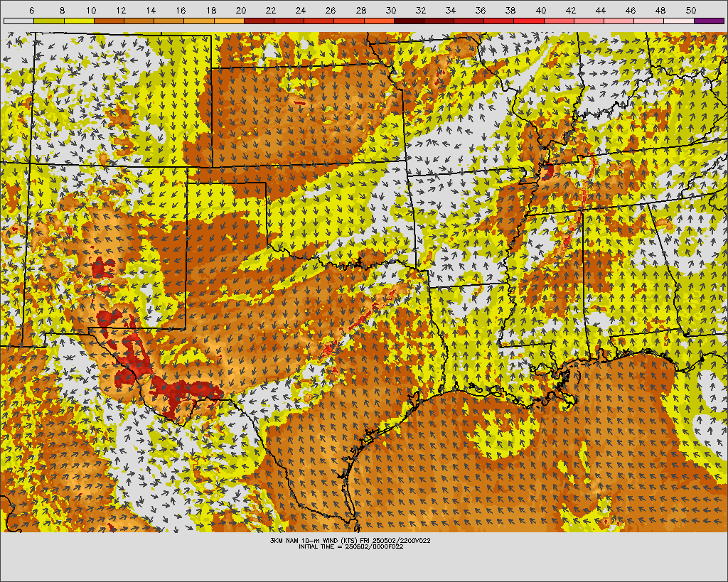The image size is (728, 582).
Task: Click the "INITIAL TIME = 250502/0000F022" caption
Action: pyautogui.click(x=350, y=546)
